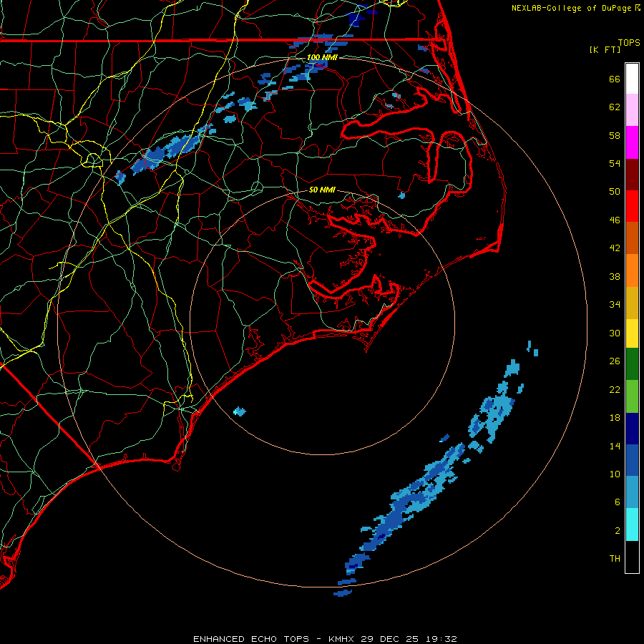Screen dimensions: 644x644
Task: Click the legend value 22
Action: coord(615,390)
